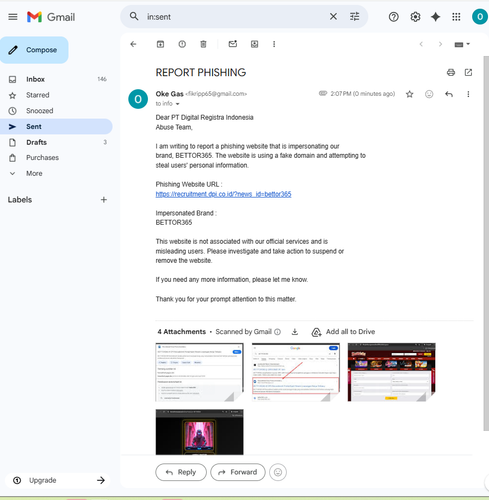489x500 pixels.
Task: Click the Oke Gas sender avatar
Action: (x=138, y=99)
